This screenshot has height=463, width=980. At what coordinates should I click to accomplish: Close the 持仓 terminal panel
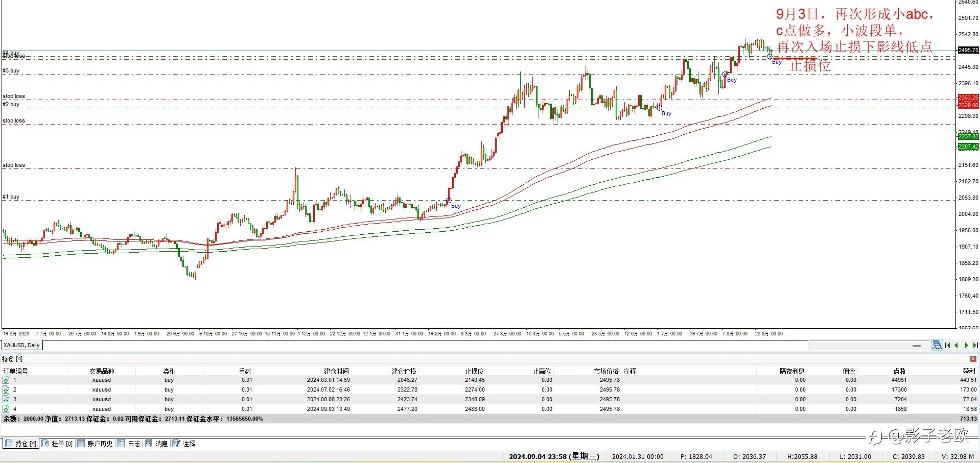click(x=973, y=359)
